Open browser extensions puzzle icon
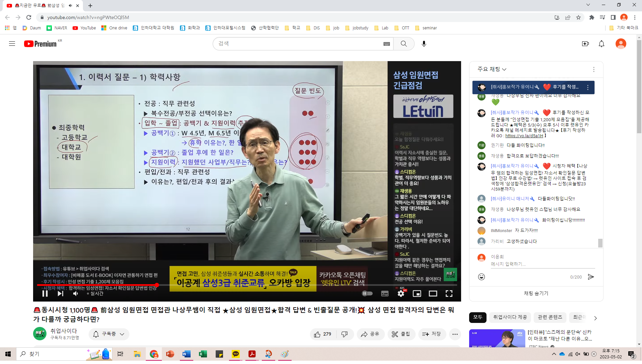The image size is (642, 364). point(592,17)
